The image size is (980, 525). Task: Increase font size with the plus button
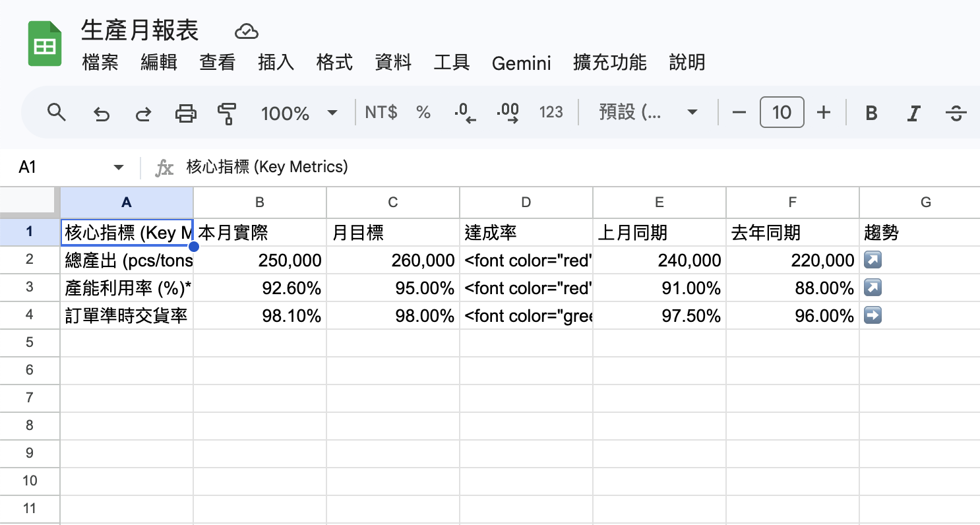[824, 112]
